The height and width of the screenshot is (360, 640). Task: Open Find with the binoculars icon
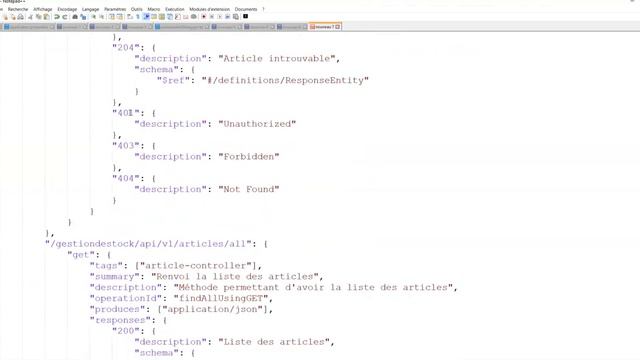pos(75,17)
